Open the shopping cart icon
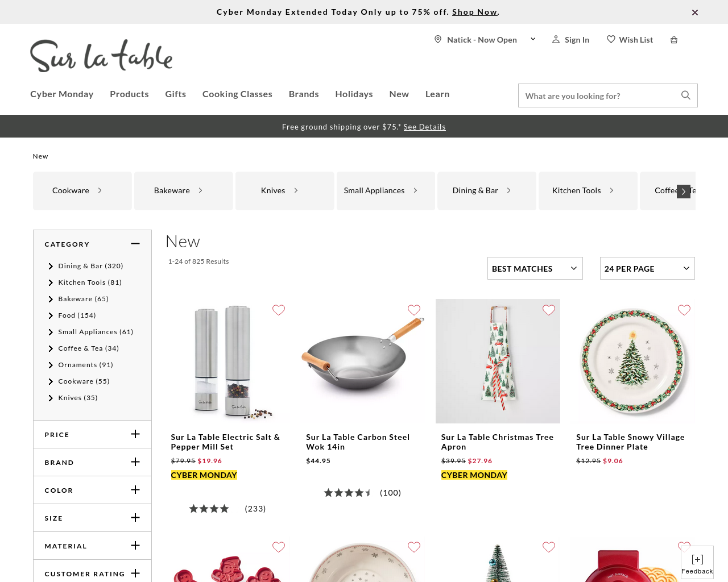 674,40
